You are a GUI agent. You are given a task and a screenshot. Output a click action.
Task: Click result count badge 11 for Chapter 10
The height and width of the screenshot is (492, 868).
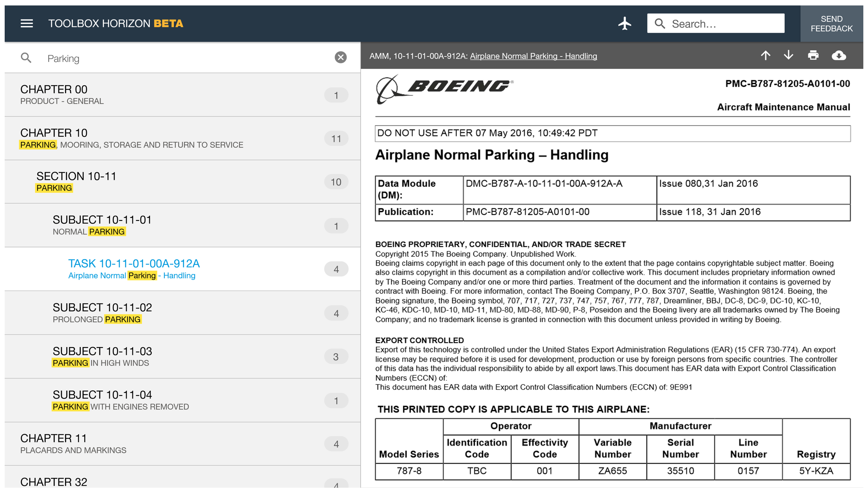pos(336,139)
